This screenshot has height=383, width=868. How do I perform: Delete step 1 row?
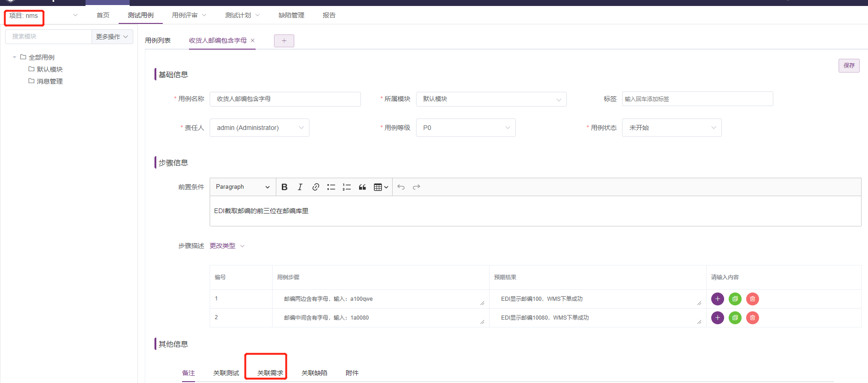click(753, 299)
